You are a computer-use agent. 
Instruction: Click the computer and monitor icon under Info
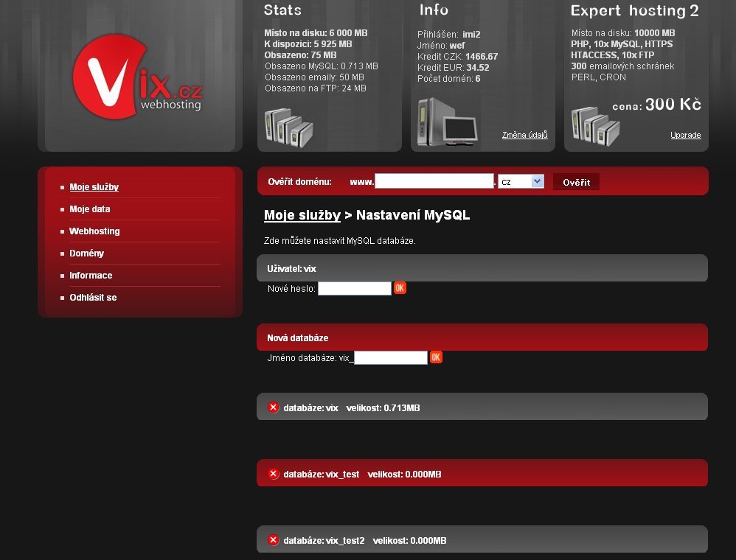pyautogui.click(x=447, y=122)
